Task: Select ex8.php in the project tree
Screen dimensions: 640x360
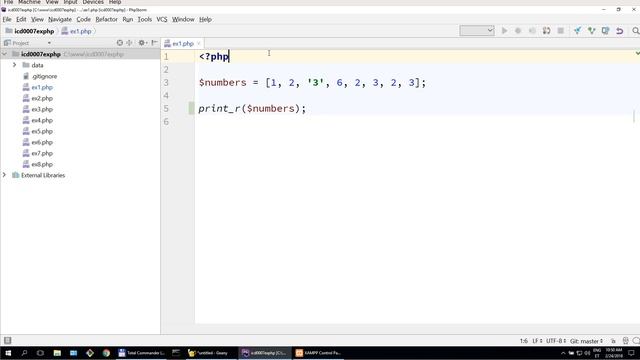Action: point(42,164)
